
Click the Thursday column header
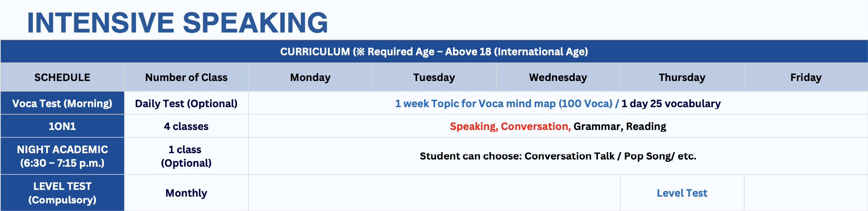(x=682, y=77)
